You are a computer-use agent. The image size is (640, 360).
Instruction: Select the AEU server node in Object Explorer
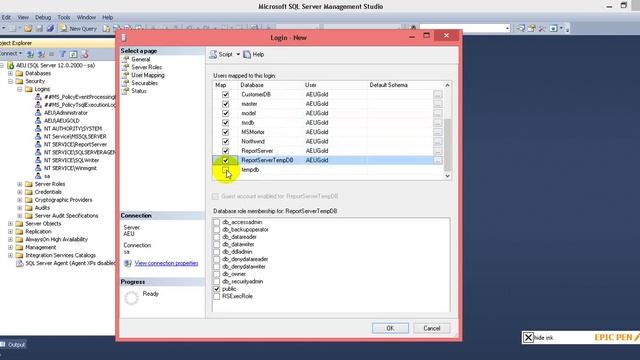click(56, 65)
